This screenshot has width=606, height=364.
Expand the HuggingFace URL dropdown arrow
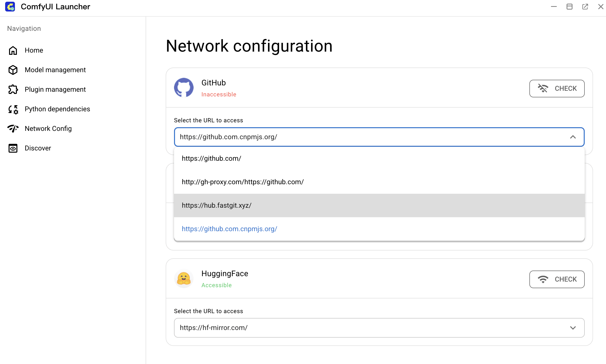coord(572,328)
